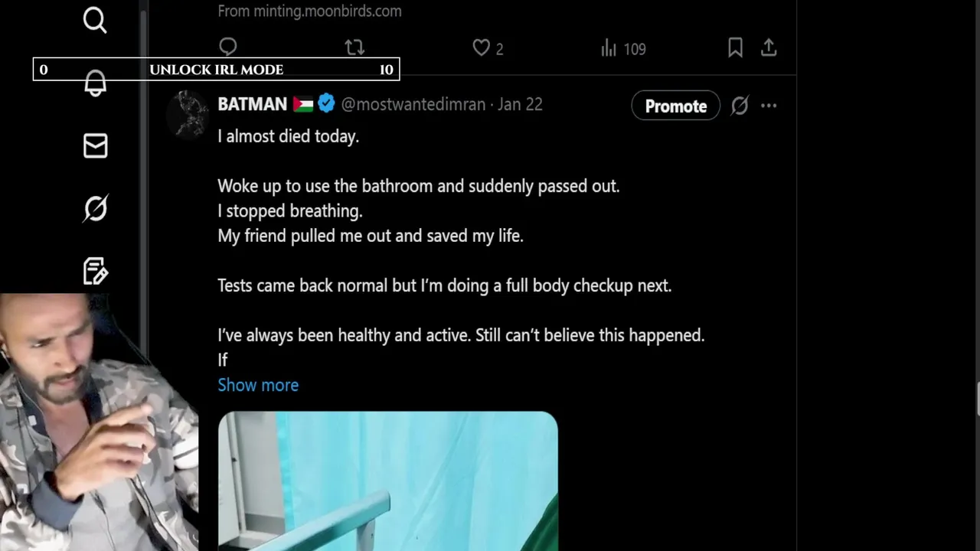Reply to the Moonbirds post

[228, 47]
